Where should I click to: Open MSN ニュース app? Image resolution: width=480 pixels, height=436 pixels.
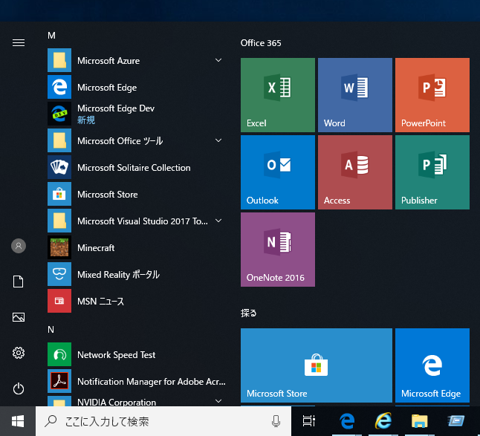pos(137,301)
